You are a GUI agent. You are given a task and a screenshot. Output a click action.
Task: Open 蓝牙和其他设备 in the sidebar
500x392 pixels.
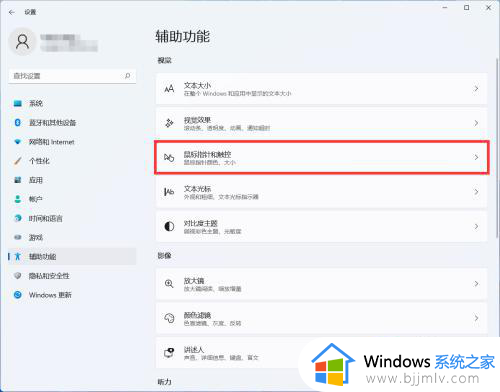tap(72, 123)
